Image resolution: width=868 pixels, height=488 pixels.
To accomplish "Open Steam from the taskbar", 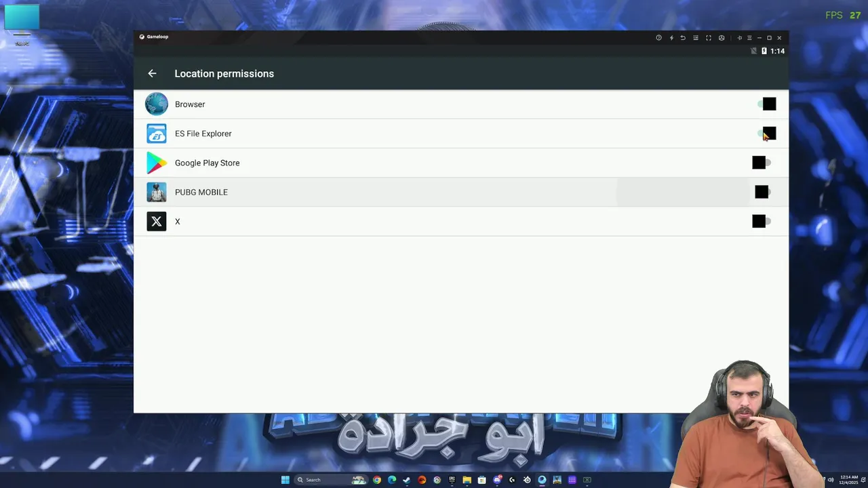I will pos(407,480).
